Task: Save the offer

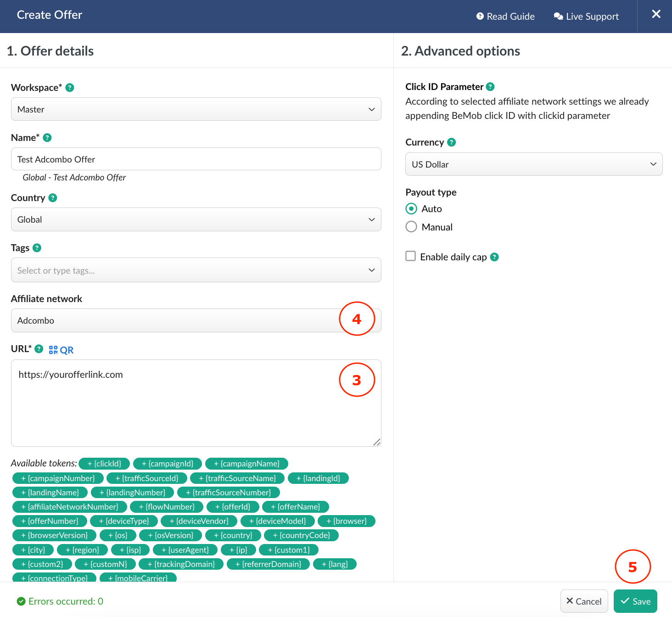Action: pos(635,601)
